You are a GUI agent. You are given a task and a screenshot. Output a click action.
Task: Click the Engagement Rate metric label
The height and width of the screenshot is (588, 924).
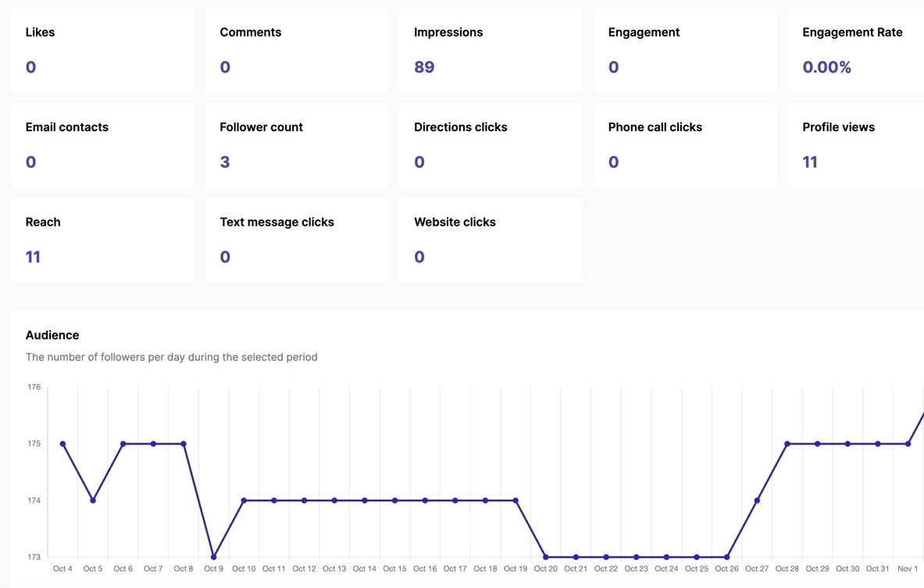click(852, 32)
